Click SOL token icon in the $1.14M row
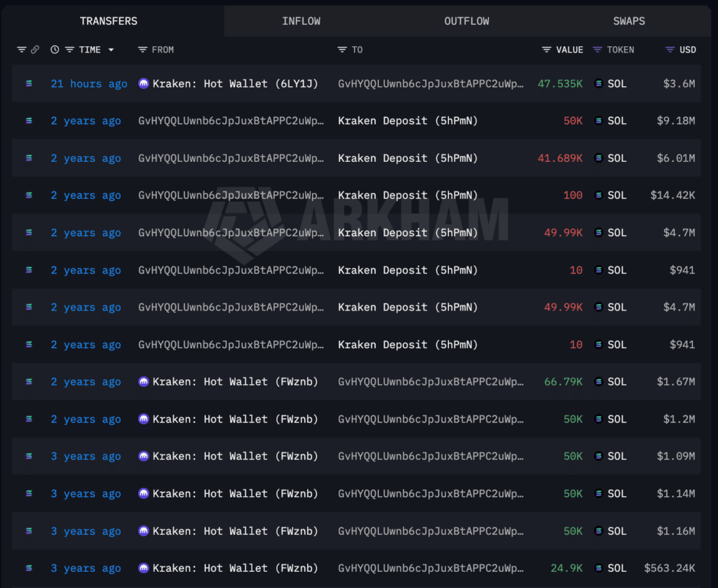Screen dimensions: 718x588 pos(598,493)
